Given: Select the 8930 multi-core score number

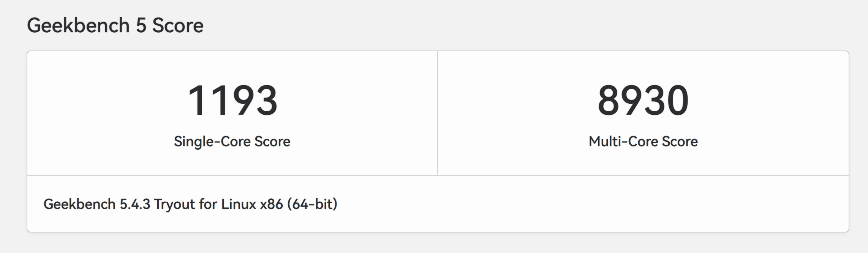Looking at the screenshot, I should pyautogui.click(x=643, y=100).
